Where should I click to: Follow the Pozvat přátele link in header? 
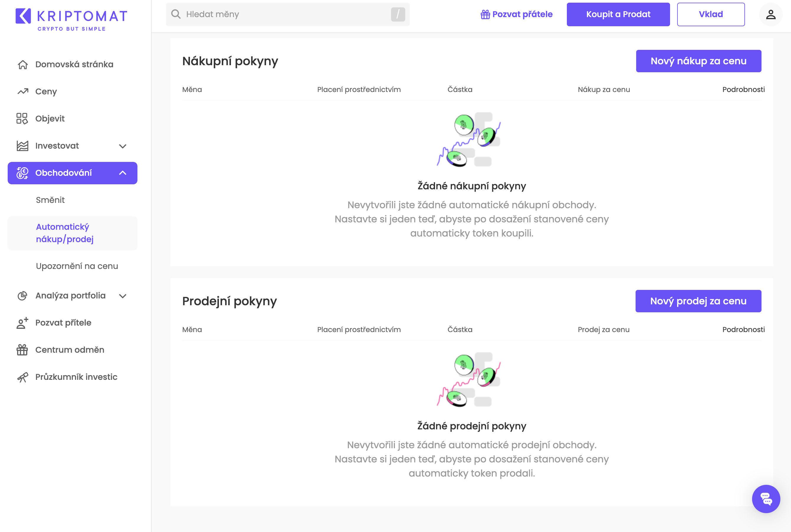[x=516, y=14]
